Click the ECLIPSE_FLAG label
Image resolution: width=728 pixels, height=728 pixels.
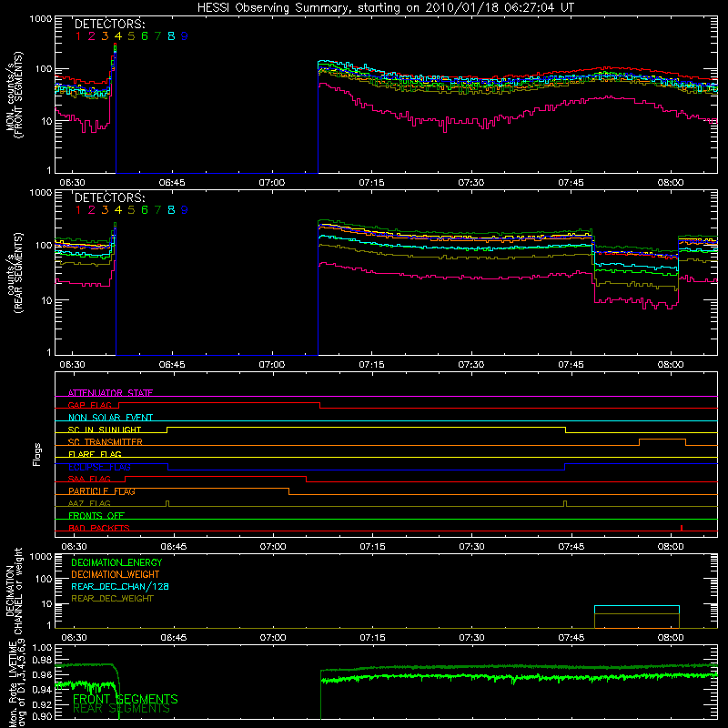click(99, 467)
